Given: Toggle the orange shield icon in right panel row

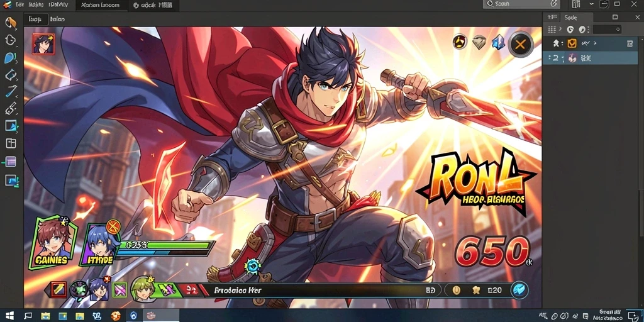Looking at the screenshot, I should pos(571,43).
